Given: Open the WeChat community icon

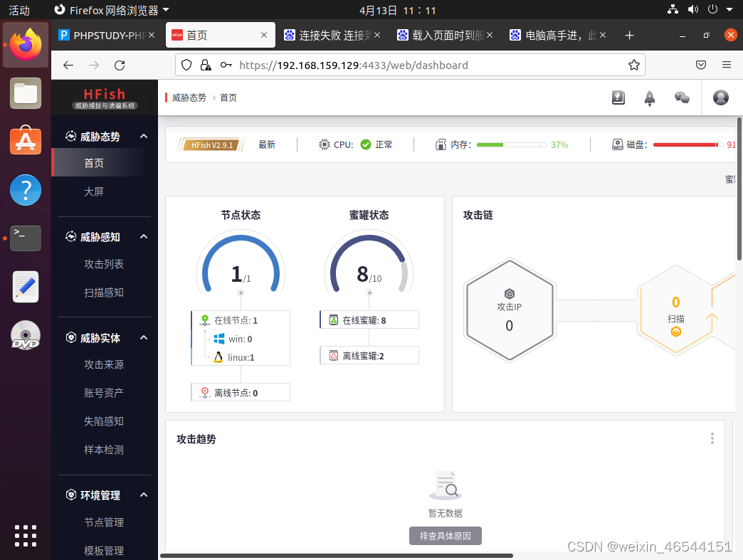Looking at the screenshot, I should (x=682, y=97).
